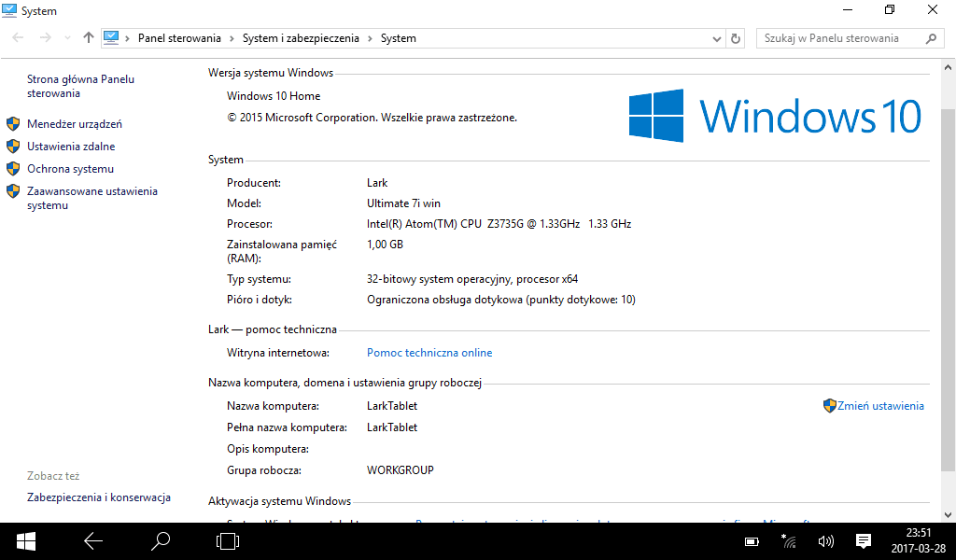Select System breadcrumb in address bar
The width and height of the screenshot is (956, 560).
click(398, 37)
